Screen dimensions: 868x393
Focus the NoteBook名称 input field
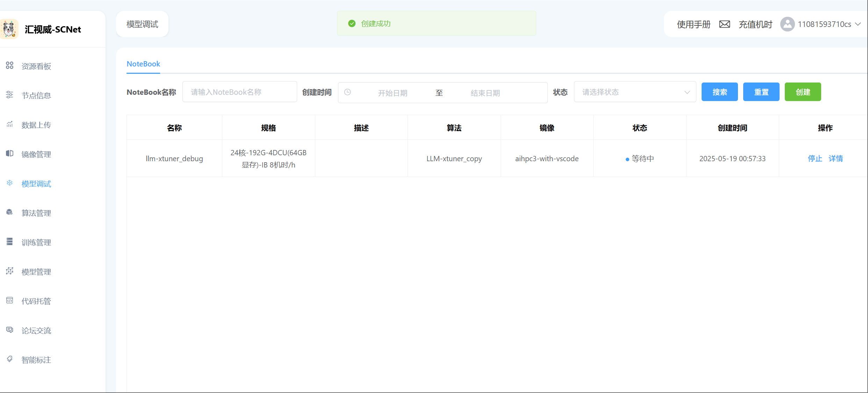pyautogui.click(x=239, y=92)
